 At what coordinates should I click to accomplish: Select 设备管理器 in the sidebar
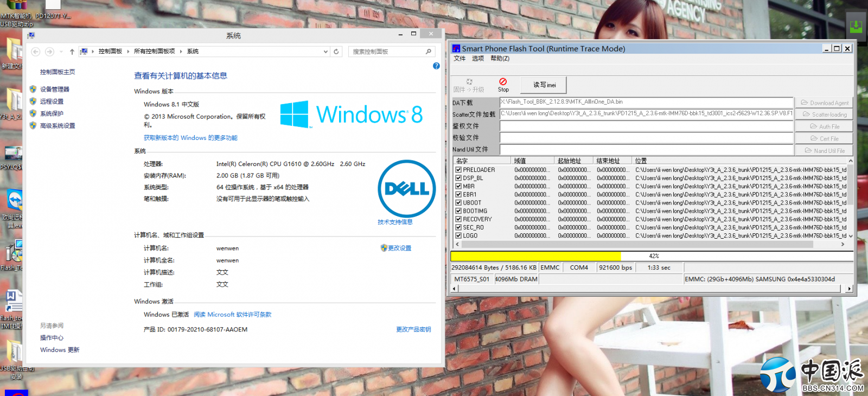click(x=55, y=89)
